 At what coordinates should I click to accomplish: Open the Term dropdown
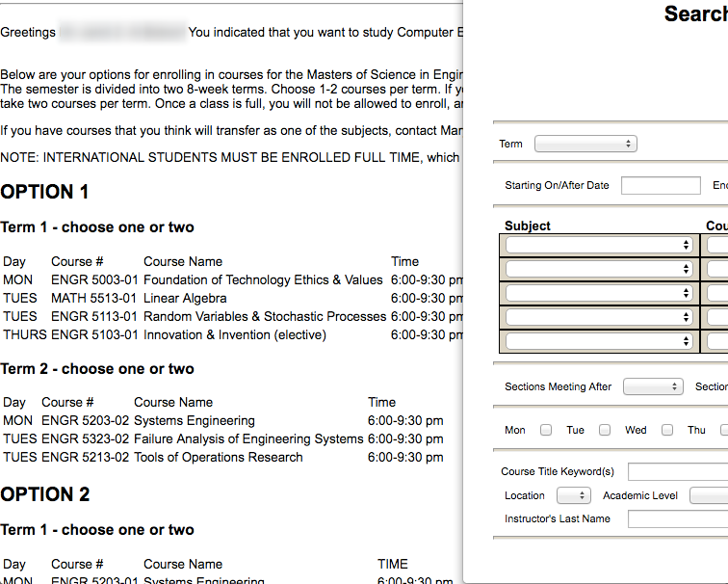[585, 144]
